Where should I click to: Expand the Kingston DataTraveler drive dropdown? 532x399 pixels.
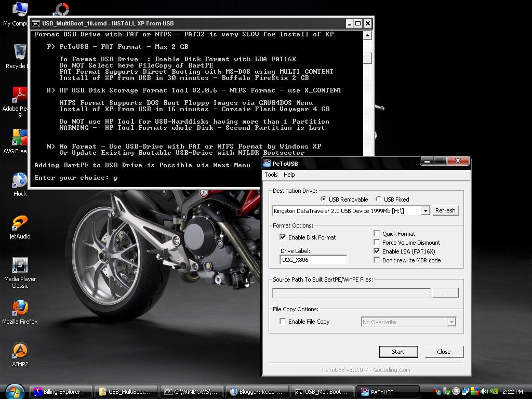pos(425,211)
